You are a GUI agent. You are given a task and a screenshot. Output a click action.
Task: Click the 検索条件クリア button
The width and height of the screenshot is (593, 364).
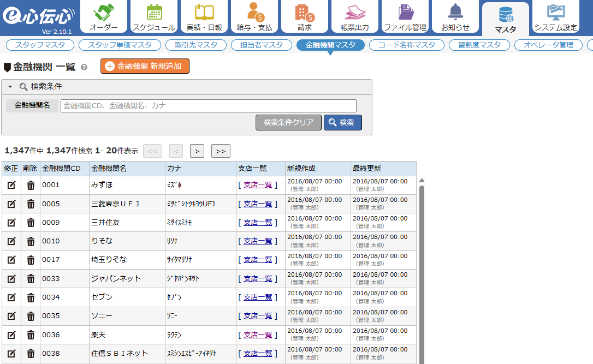coord(288,122)
